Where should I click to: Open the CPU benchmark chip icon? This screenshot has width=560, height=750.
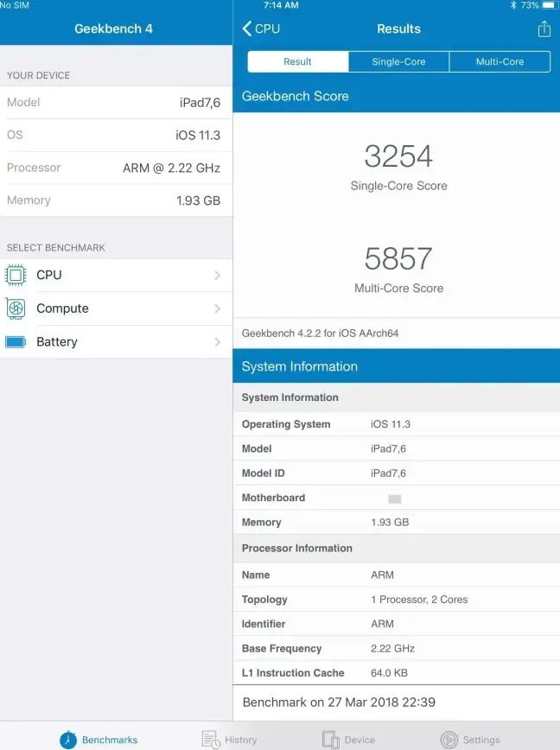(16, 275)
